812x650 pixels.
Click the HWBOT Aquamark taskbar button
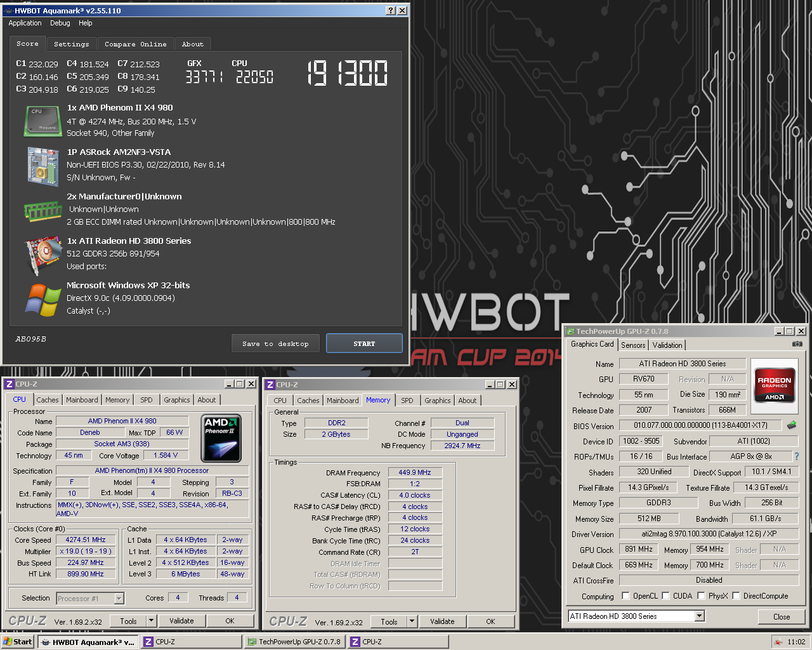click(88, 642)
